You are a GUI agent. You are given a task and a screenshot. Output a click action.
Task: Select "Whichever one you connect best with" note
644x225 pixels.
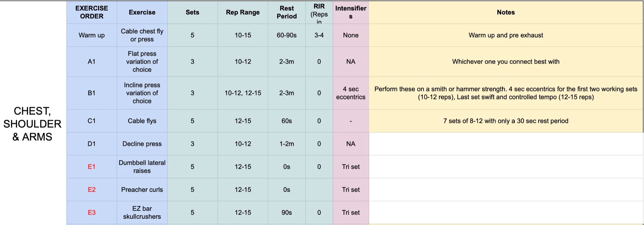[506, 61]
